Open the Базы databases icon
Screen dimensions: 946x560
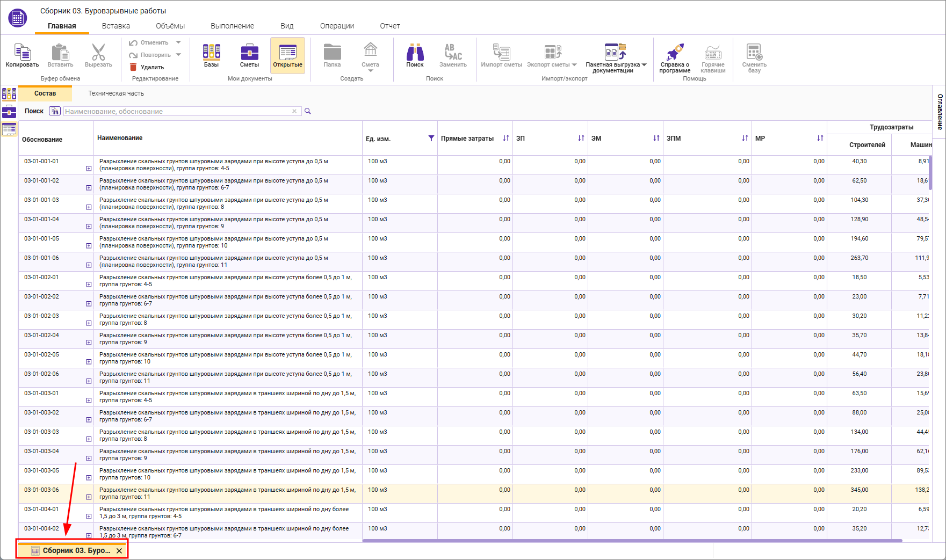[x=211, y=53]
